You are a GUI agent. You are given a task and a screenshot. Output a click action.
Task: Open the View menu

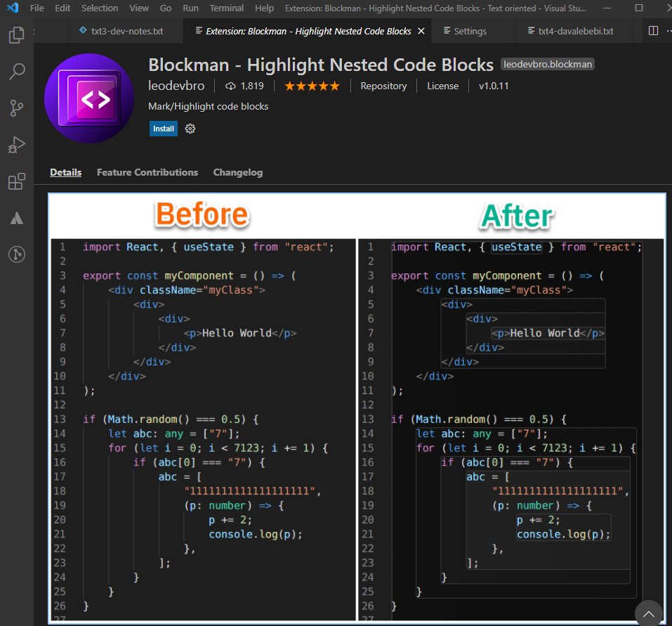139,8
